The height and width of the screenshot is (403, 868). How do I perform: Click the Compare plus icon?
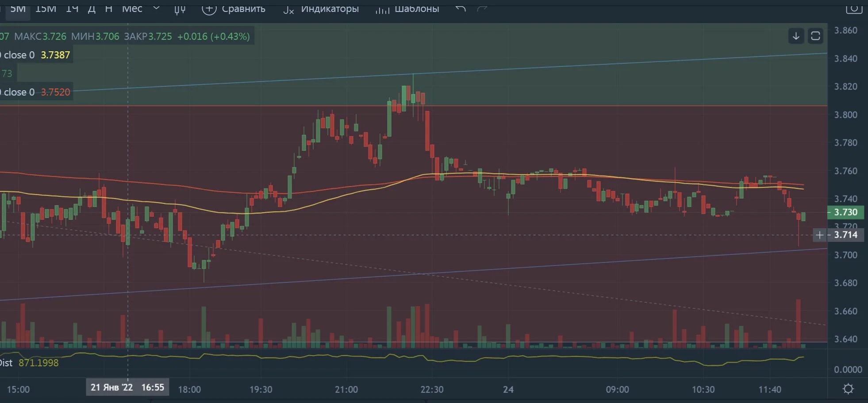pos(209,8)
